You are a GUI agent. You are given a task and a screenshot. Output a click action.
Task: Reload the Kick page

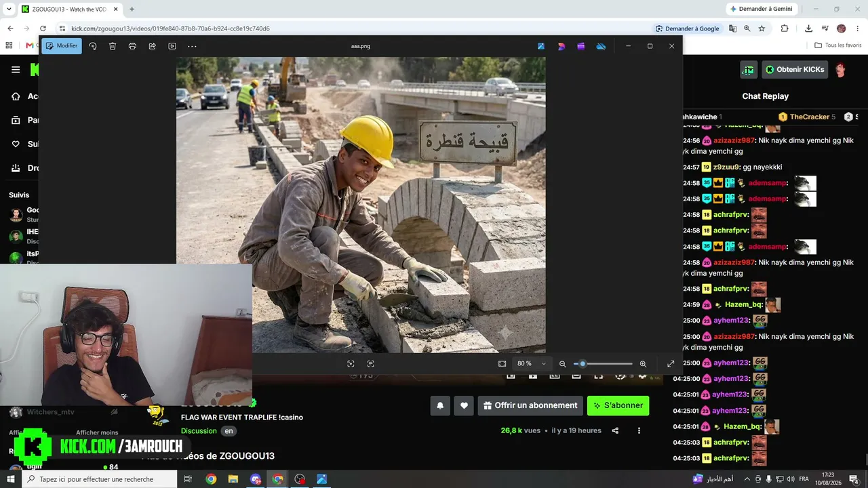(x=43, y=28)
